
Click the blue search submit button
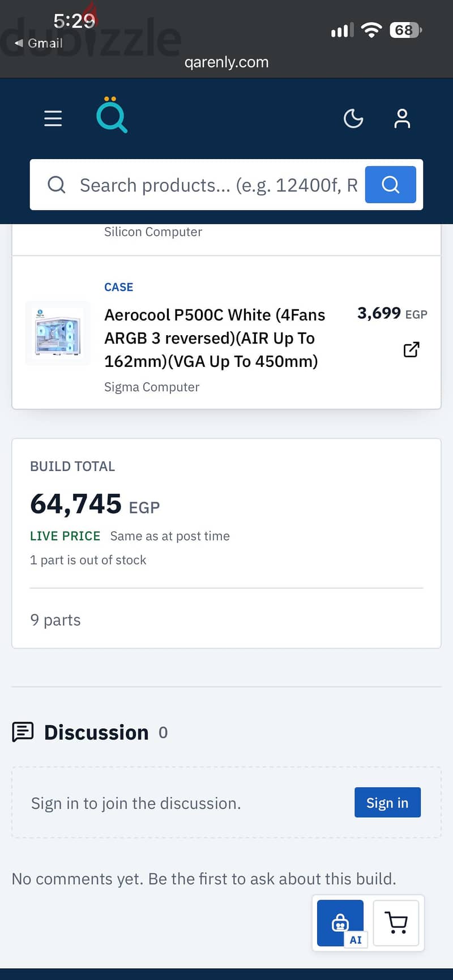[391, 185]
